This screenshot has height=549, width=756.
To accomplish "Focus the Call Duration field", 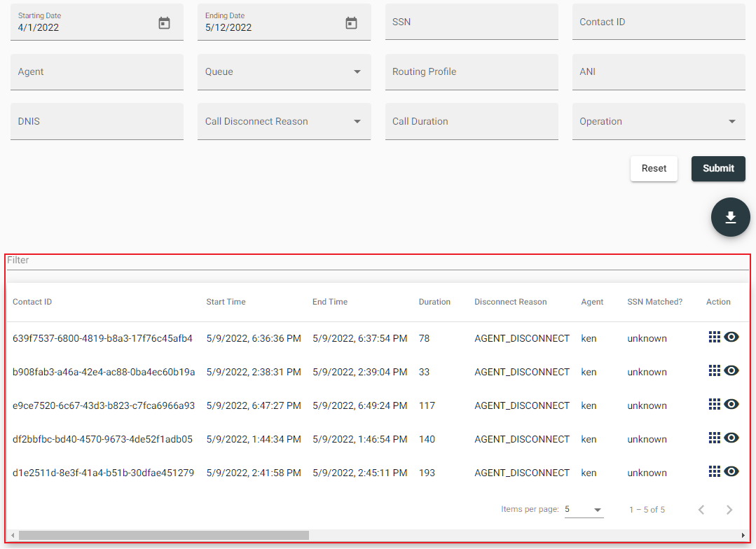I will (472, 121).
